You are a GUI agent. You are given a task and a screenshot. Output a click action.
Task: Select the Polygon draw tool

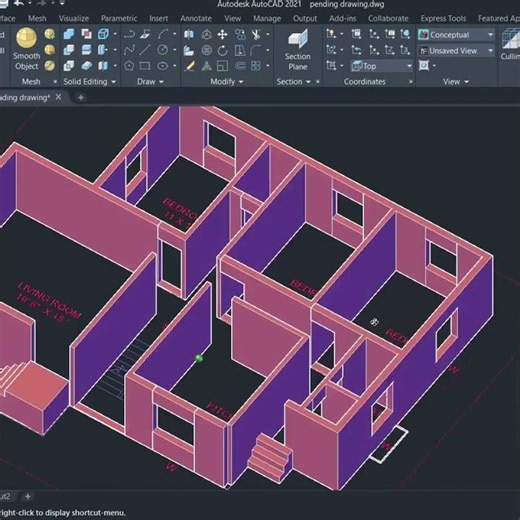tap(129, 66)
